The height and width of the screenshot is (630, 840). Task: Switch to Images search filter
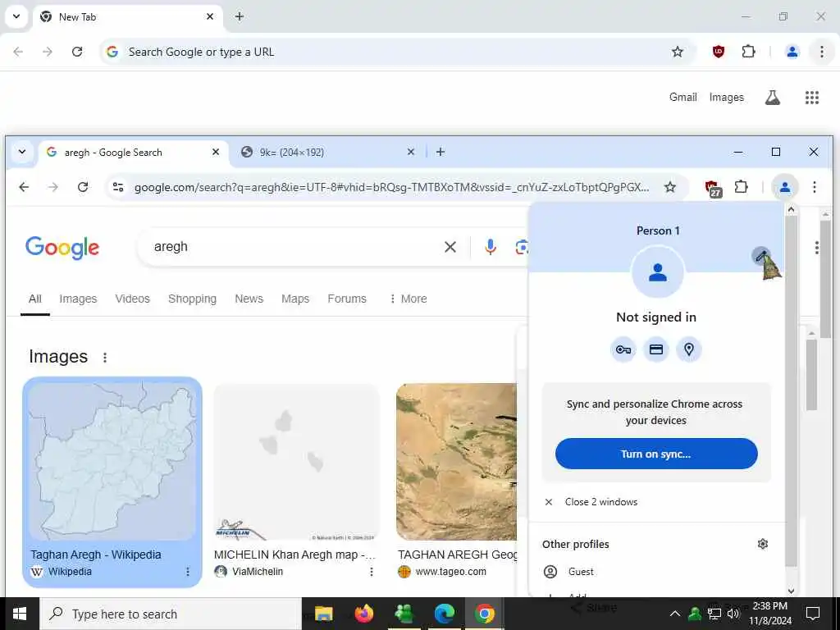(x=78, y=299)
